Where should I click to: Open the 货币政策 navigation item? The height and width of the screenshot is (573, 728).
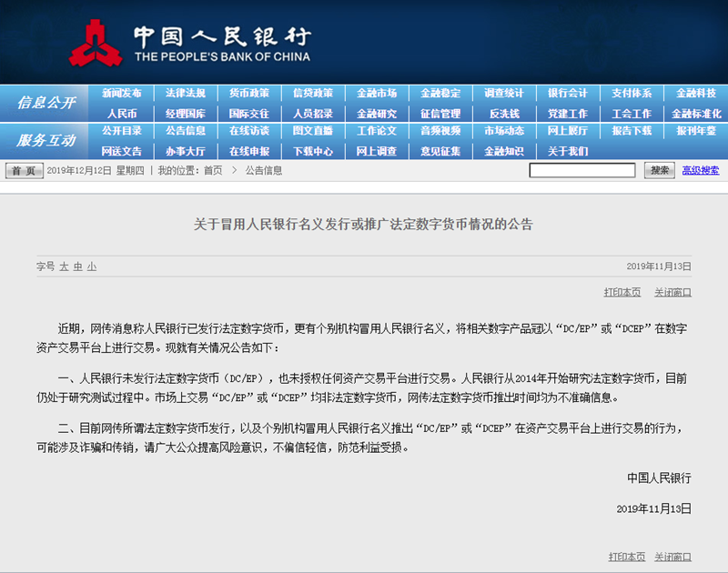click(x=249, y=94)
